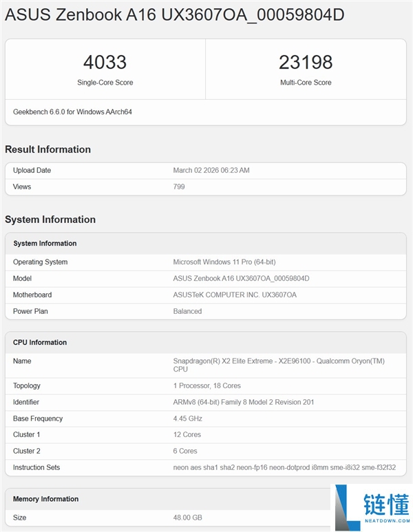Click the Cluster 1 label

26,435
